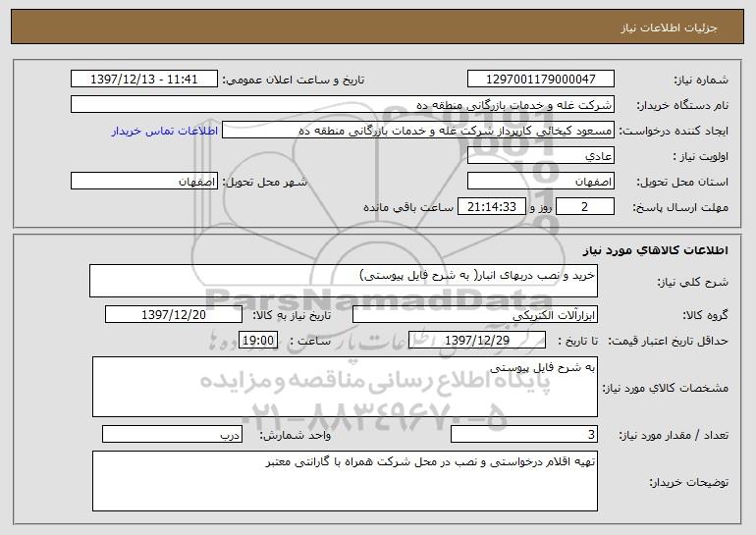The width and height of the screenshot is (756, 535).
Task: Click the text ساعت باقی مانده
Action: (408, 208)
